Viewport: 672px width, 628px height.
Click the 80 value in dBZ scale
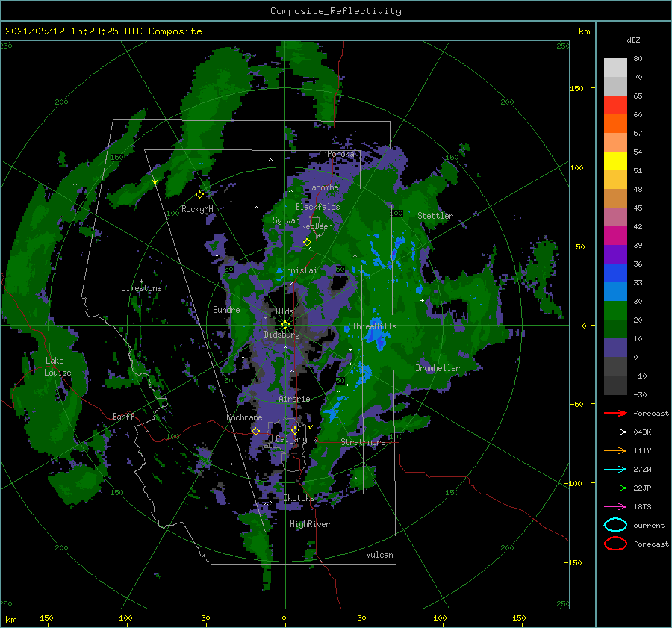[x=638, y=58]
